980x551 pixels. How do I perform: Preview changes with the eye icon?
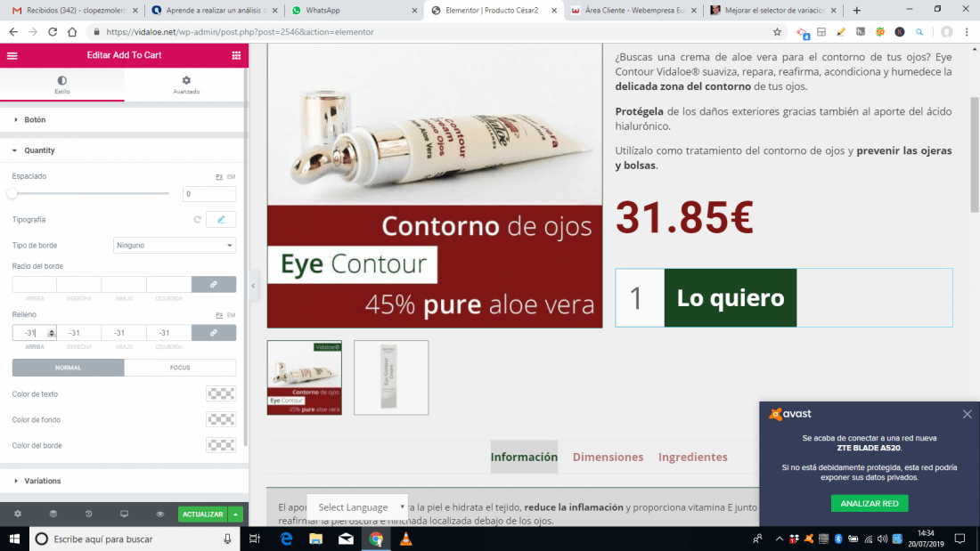click(160, 515)
